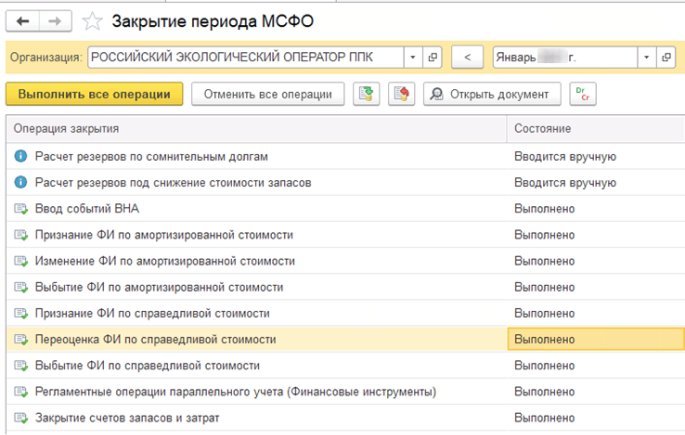Viewport: 685px width, 435px height.
Task: Expand the period dropdown arrow
Action: [x=647, y=58]
